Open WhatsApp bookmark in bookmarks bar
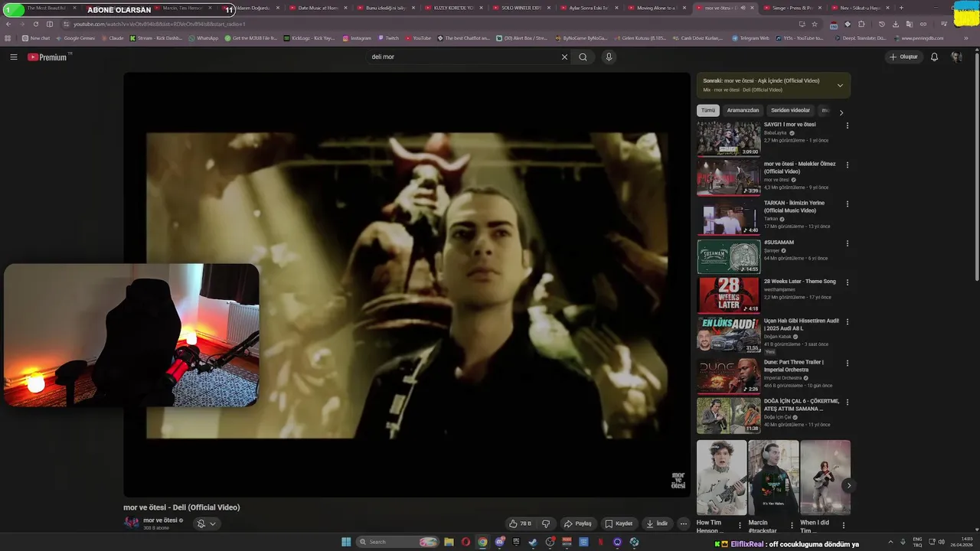Image resolution: width=980 pixels, height=551 pixels. click(203, 37)
